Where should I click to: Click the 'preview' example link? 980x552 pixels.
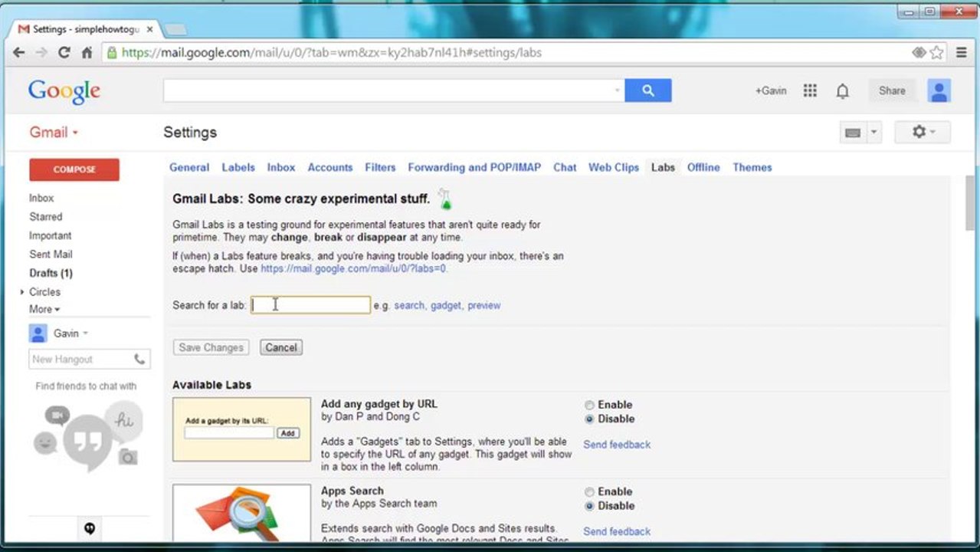coord(484,305)
